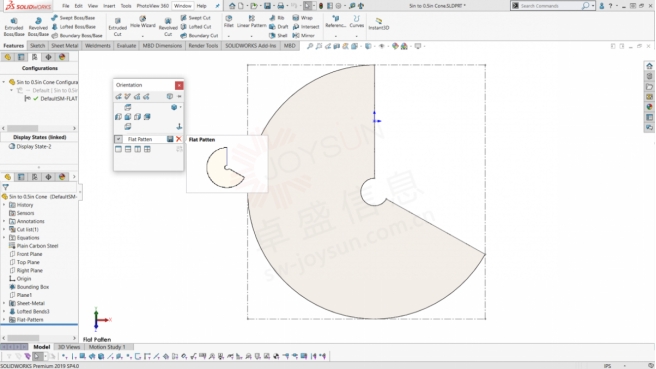
Task: Switch to two view horizontal viewport layout
Action: (x=128, y=149)
